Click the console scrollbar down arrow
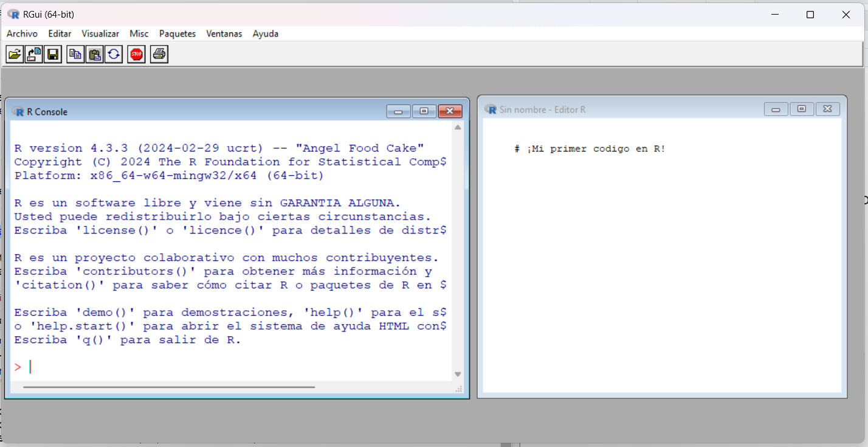This screenshot has height=447, width=868. tap(458, 375)
